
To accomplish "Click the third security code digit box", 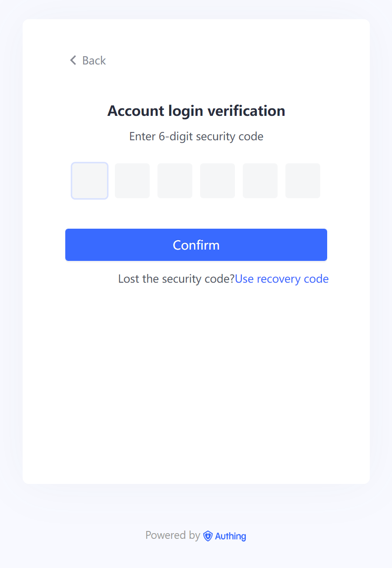I will (x=175, y=181).
